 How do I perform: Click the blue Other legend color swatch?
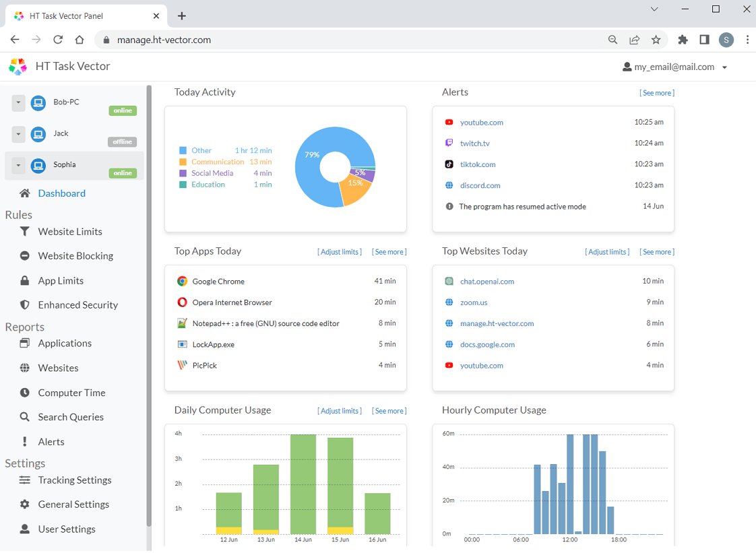[183, 151]
